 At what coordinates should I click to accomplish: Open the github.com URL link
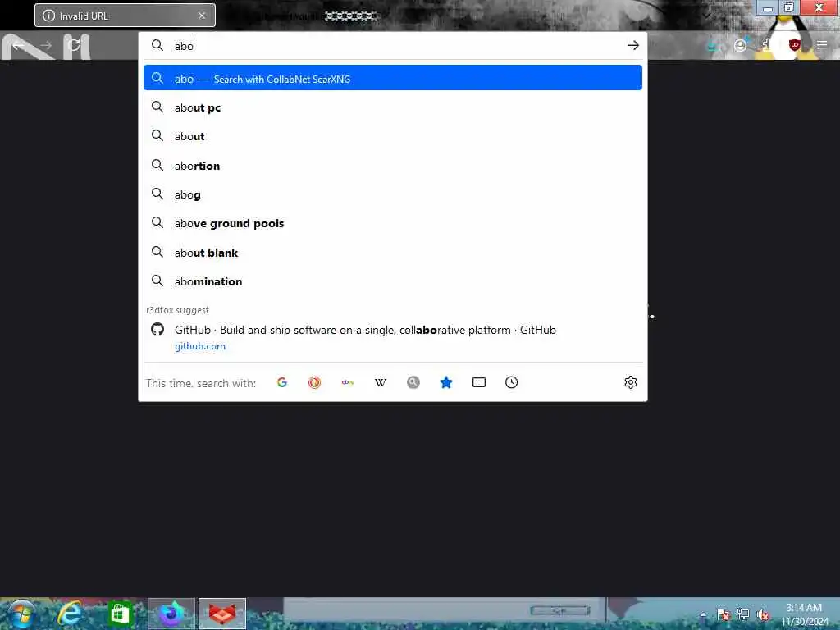(200, 346)
